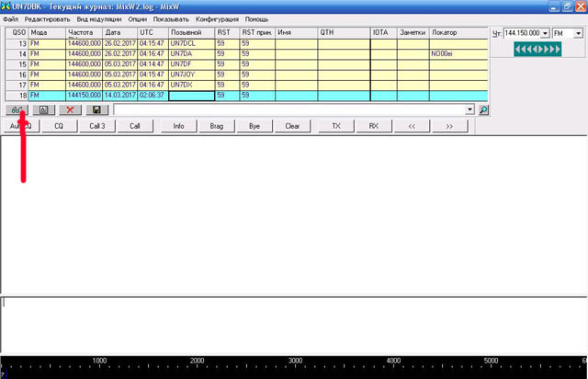This screenshot has height=379, width=588.
Task: Click inside the long combo text field
Action: click(x=289, y=109)
